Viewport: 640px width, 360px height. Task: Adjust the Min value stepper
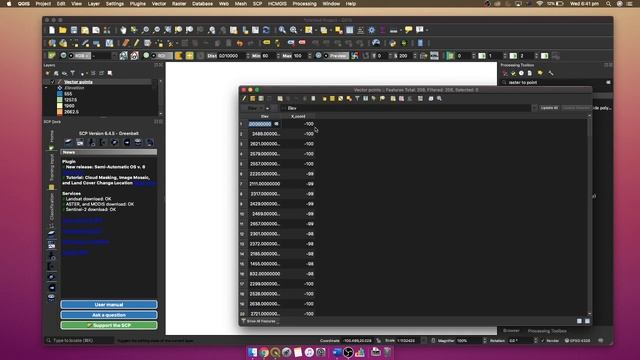(278, 56)
